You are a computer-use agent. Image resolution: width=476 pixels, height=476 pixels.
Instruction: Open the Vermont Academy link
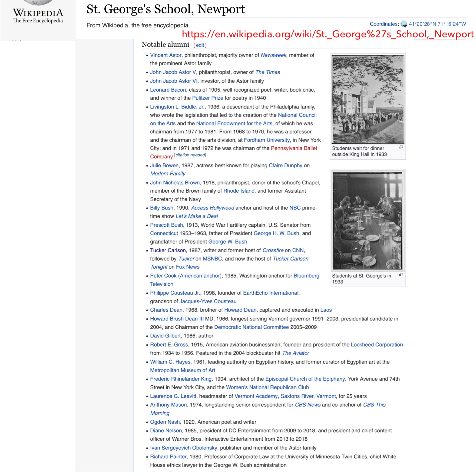(x=256, y=396)
